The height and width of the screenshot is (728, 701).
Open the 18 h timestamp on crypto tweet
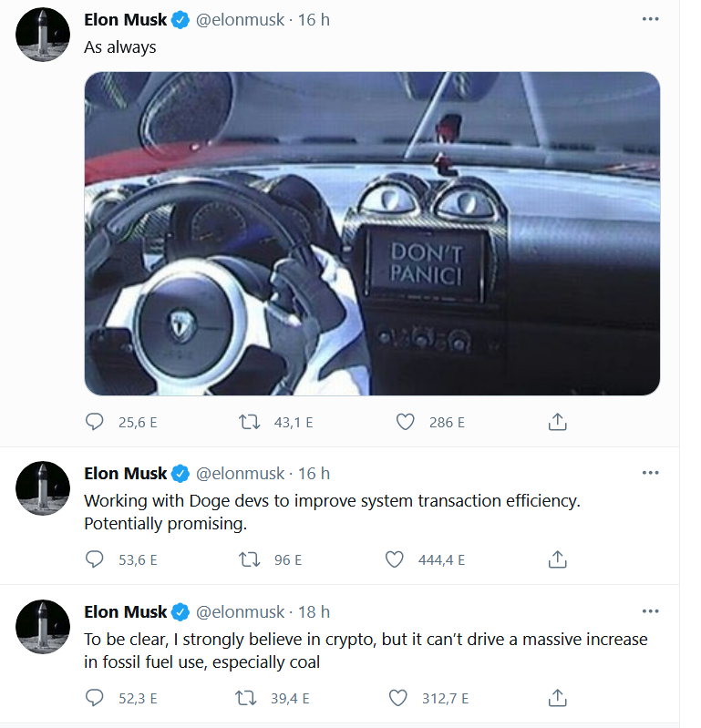point(314,612)
